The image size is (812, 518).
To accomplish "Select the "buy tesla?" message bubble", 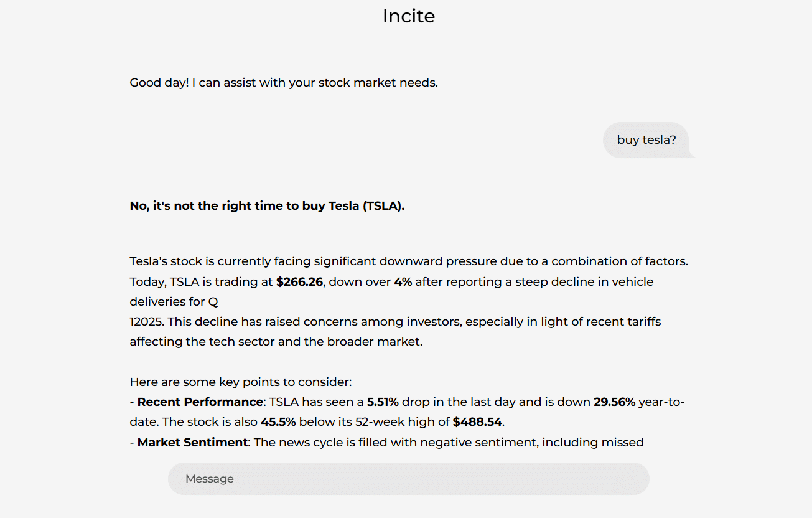I will [646, 140].
